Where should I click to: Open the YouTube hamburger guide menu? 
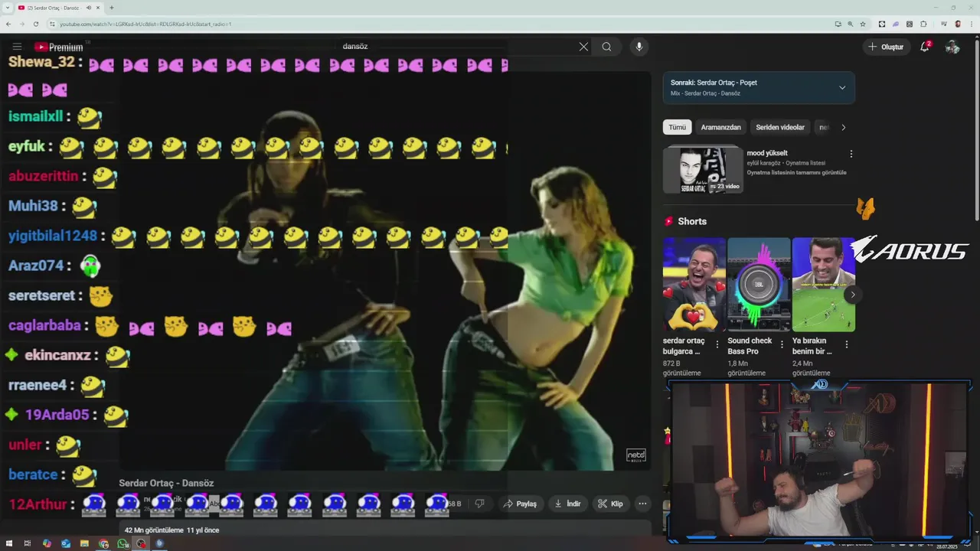[17, 47]
